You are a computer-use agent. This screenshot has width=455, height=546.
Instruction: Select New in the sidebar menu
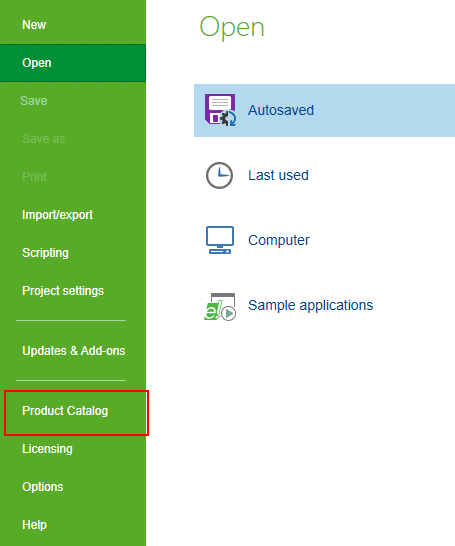point(34,25)
